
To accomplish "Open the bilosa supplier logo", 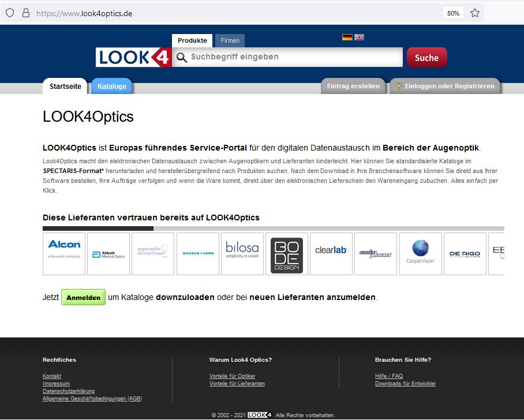I will (x=242, y=254).
